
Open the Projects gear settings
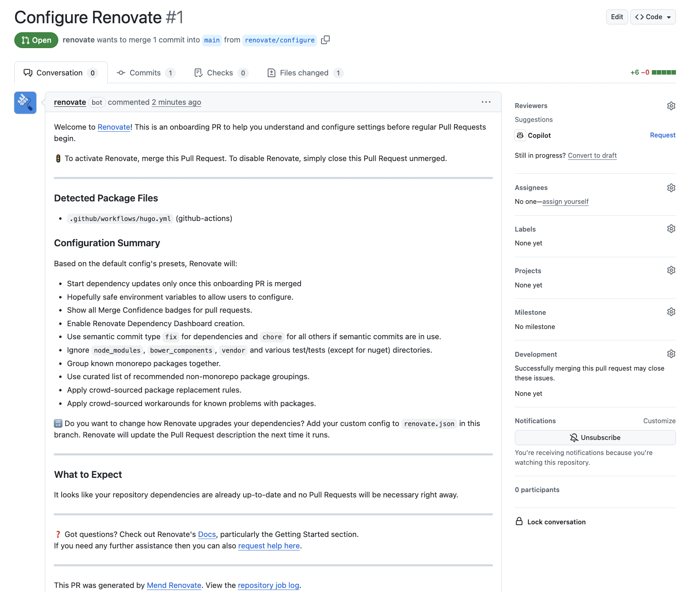[671, 270]
